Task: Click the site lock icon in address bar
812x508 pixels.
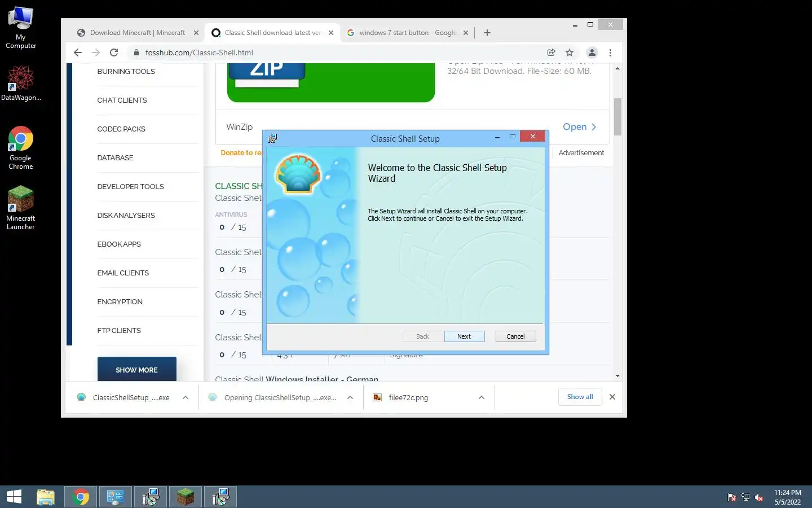Action: pos(136,52)
